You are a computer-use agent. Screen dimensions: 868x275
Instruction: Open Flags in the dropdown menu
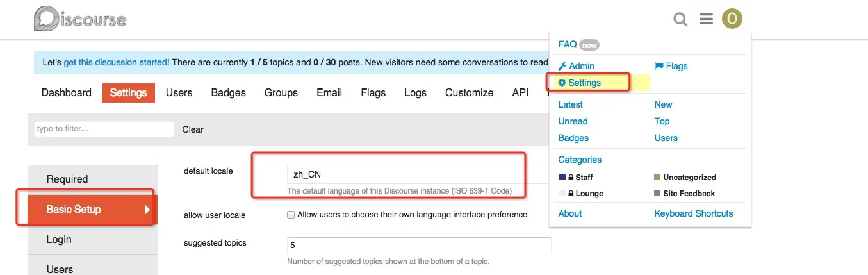[x=671, y=66]
